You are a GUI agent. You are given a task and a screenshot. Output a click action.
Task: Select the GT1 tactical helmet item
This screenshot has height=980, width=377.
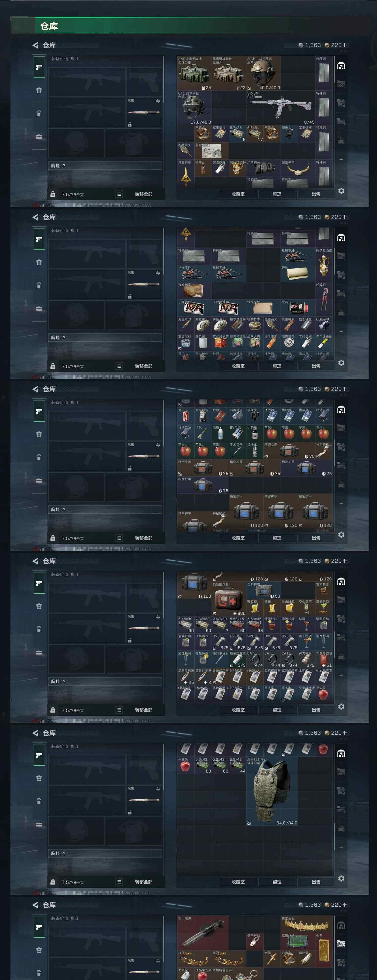(194, 108)
